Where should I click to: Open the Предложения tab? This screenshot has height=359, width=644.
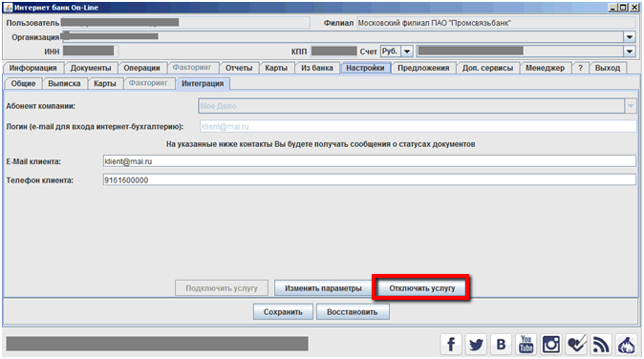coord(423,68)
